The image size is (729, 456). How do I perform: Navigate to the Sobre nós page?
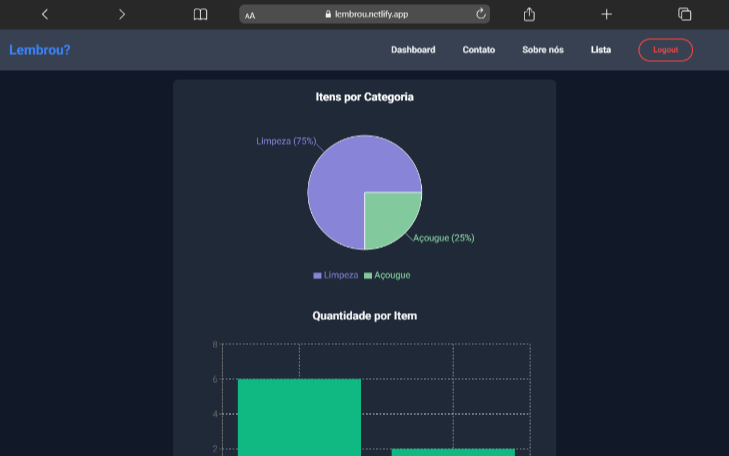(542, 50)
